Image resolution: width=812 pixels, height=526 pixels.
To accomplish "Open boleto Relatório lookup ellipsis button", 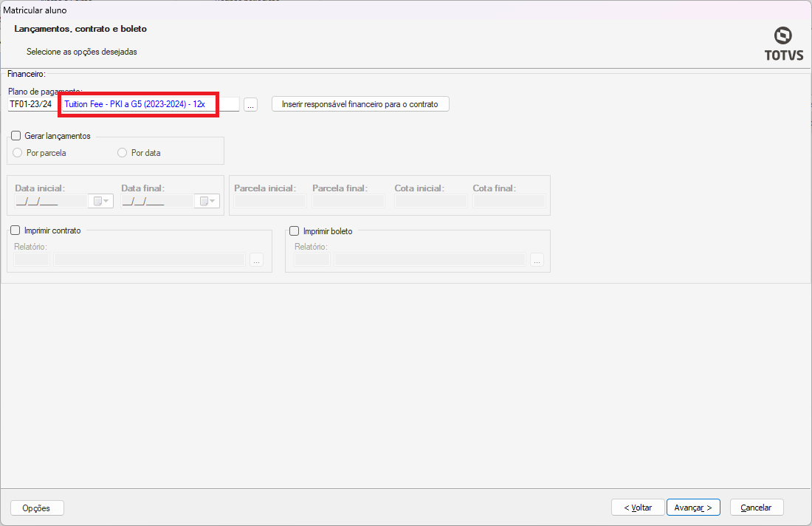I will pyautogui.click(x=537, y=259).
